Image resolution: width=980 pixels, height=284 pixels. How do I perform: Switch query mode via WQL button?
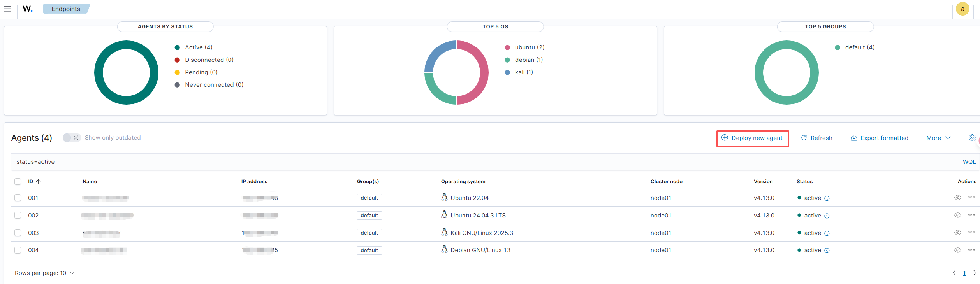click(x=969, y=162)
